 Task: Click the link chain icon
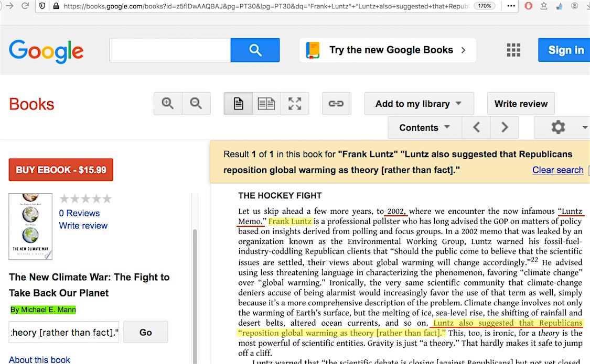pos(336,104)
